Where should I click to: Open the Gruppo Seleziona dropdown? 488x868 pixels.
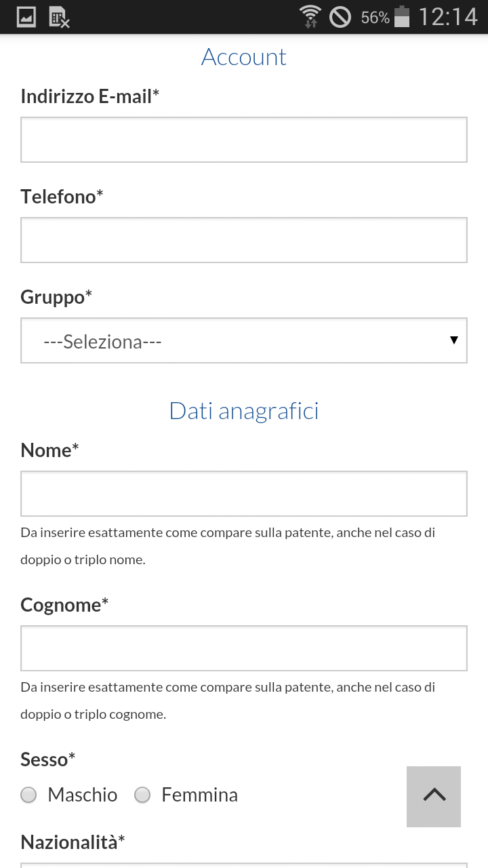pyautogui.click(x=244, y=340)
